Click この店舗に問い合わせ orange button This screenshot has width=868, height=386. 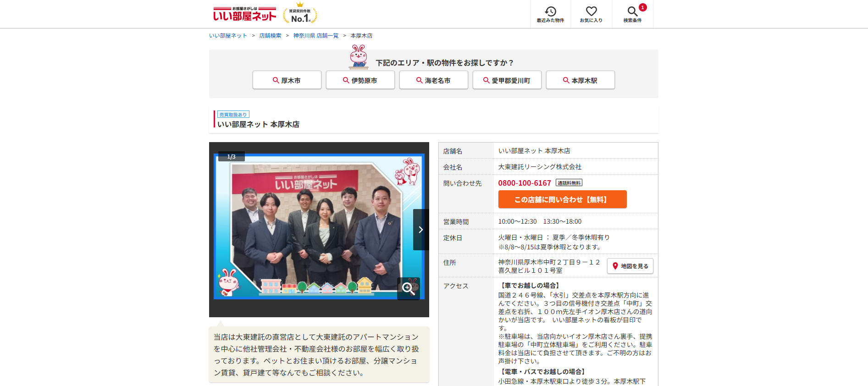point(562,199)
